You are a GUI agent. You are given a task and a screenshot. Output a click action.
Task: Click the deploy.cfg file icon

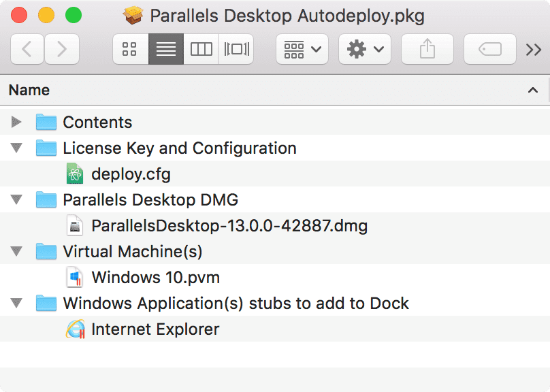point(75,174)
